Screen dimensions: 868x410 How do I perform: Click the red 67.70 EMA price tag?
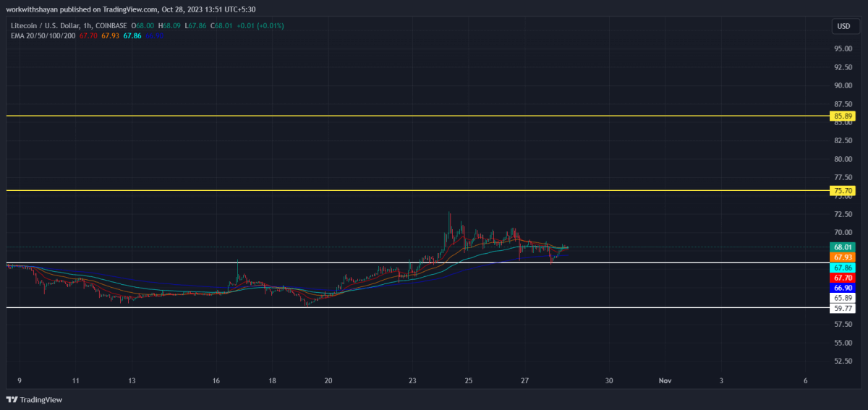click(x=843, y=277)
